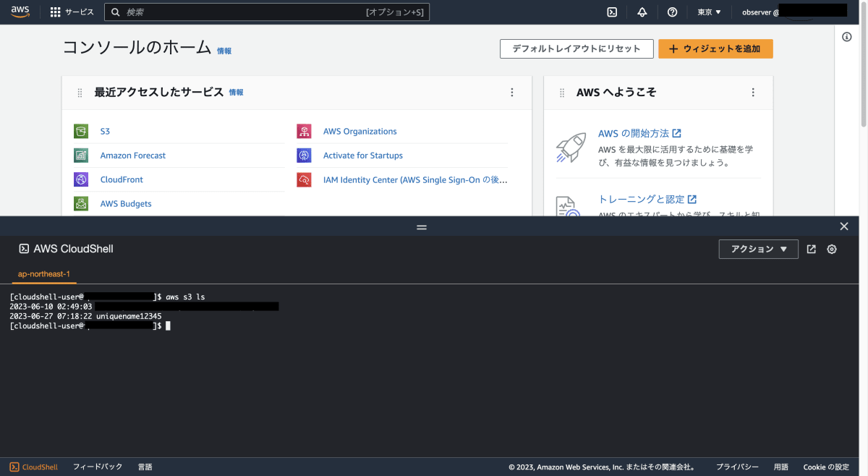The image size is (868, 476).
Task: Click フィードバック in footer
Action: (98, 467)
